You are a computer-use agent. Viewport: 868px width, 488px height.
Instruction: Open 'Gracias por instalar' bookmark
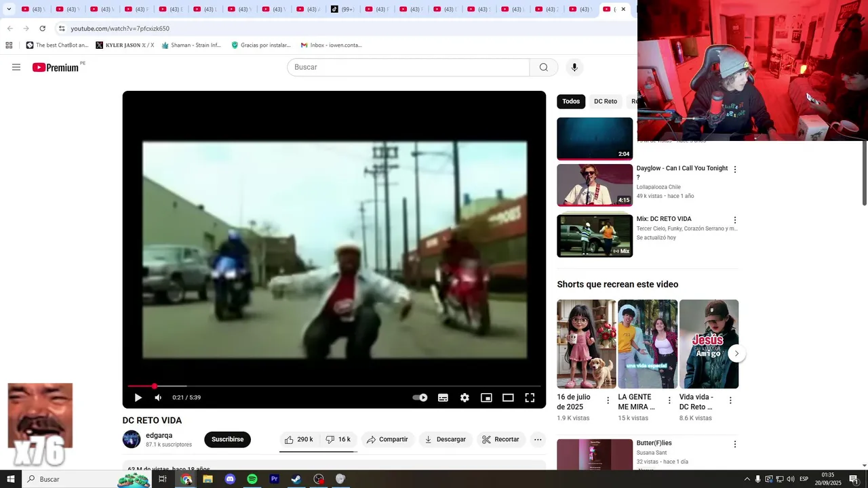[261, 45]
